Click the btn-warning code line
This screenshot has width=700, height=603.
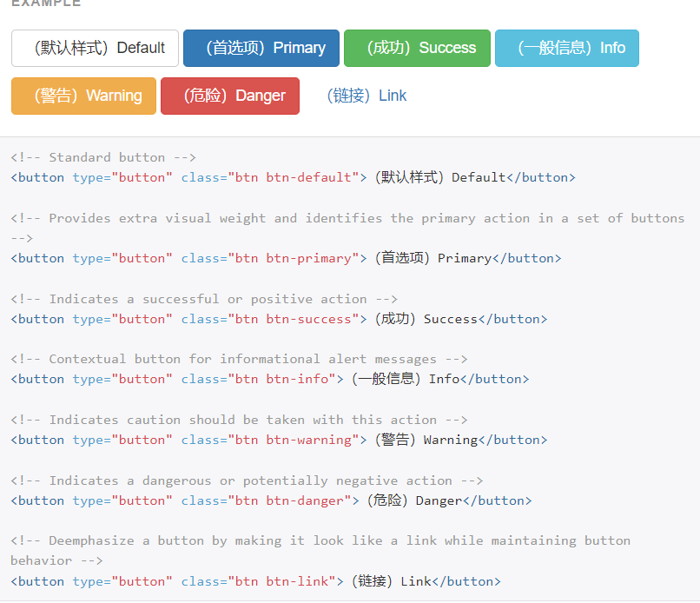click(x=279, y=440)
